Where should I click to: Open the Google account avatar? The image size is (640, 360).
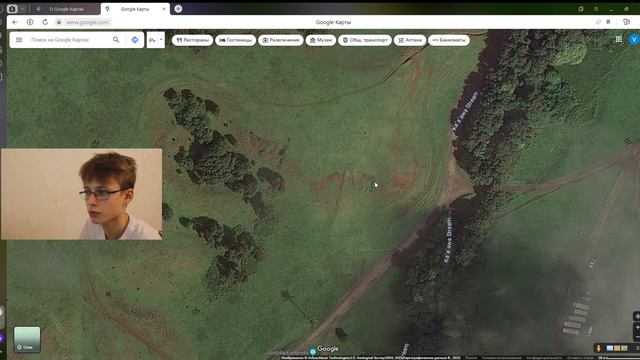(634, 39)
